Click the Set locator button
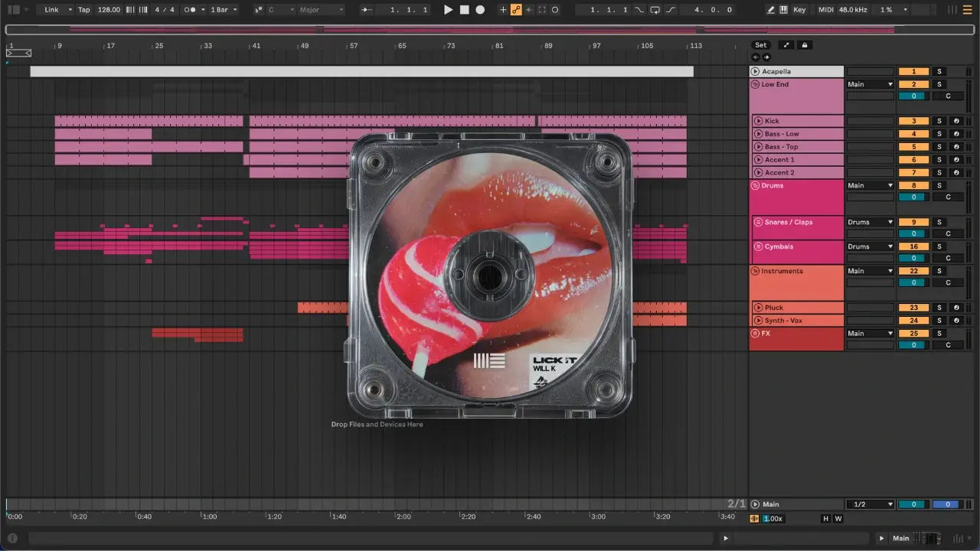 coord(760,45)
